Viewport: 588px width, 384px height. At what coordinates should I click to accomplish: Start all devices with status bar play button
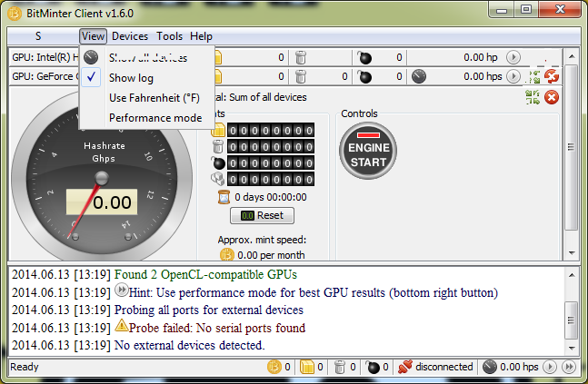[550, 367]
